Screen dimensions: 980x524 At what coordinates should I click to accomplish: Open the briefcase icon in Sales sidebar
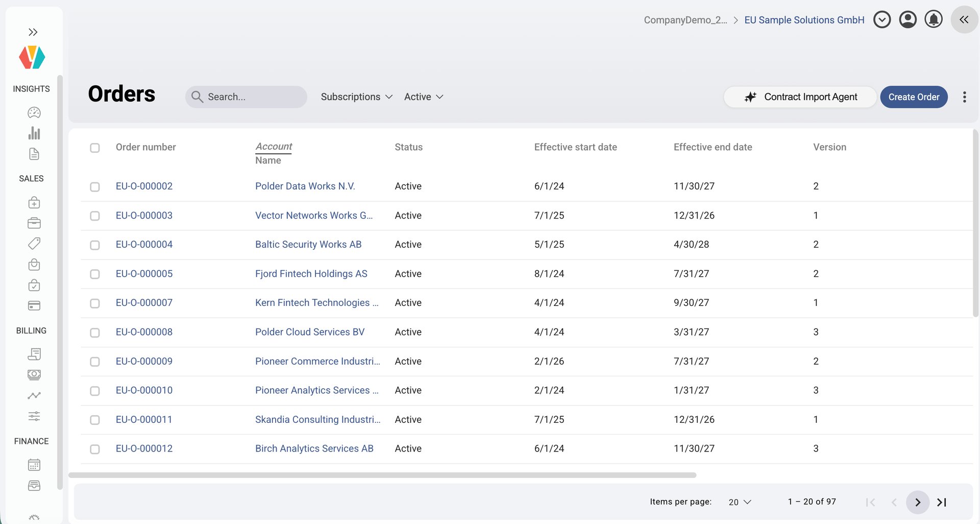(x=34, y=223)
